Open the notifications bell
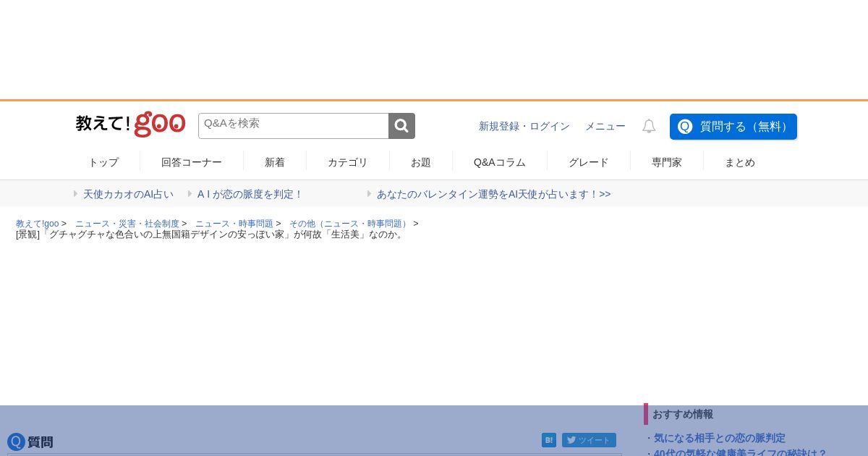The image size is (868, 456). [x=649, y=126]
